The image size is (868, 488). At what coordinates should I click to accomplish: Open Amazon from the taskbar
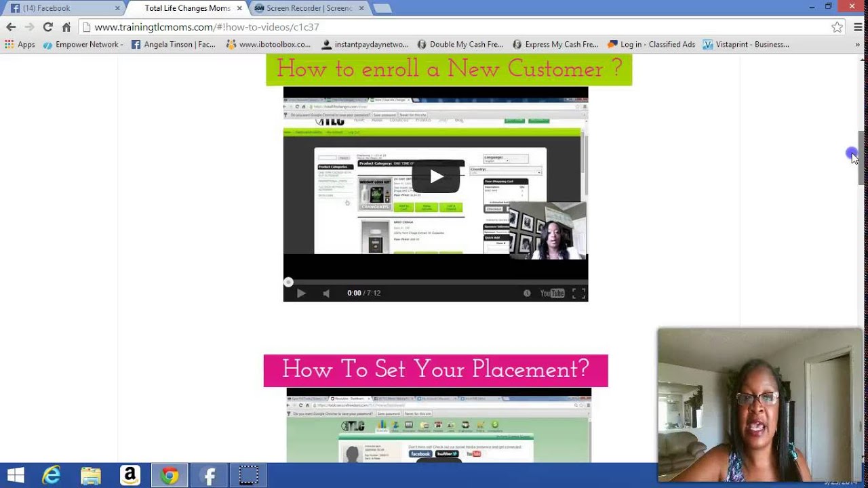point(130,476)
